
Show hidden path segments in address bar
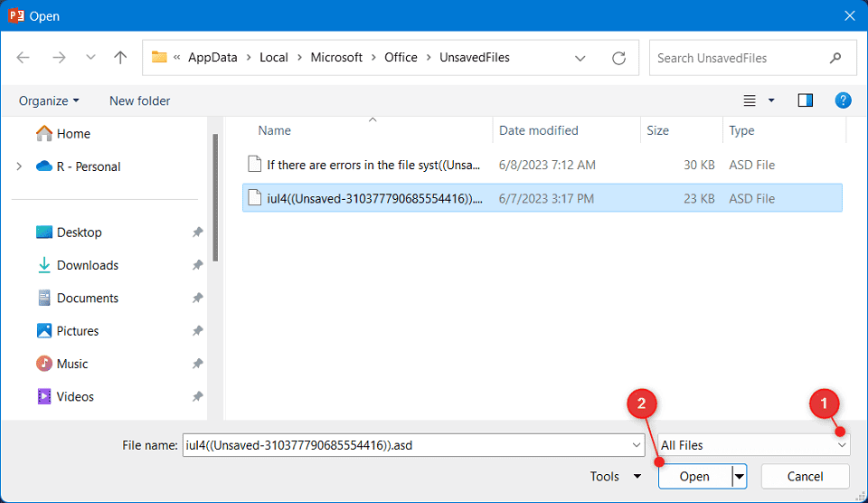(x=177, y=58)
